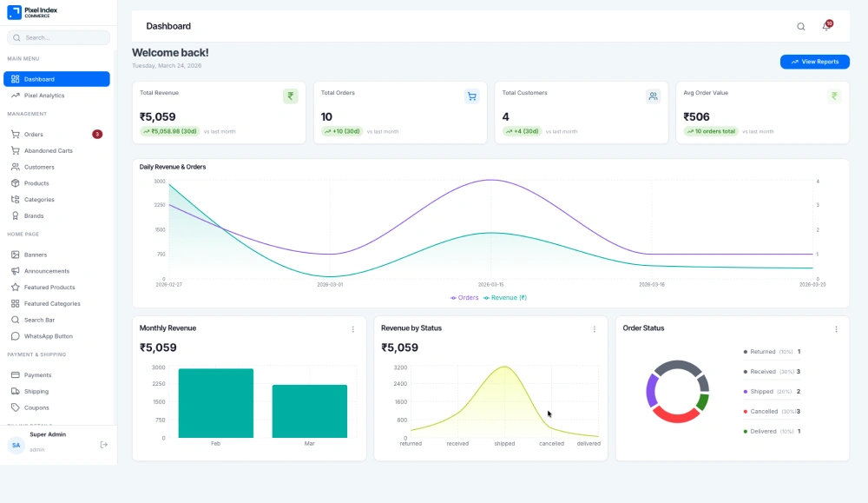Click the View Reports button

pyautogui.click(x=814, y=62)
